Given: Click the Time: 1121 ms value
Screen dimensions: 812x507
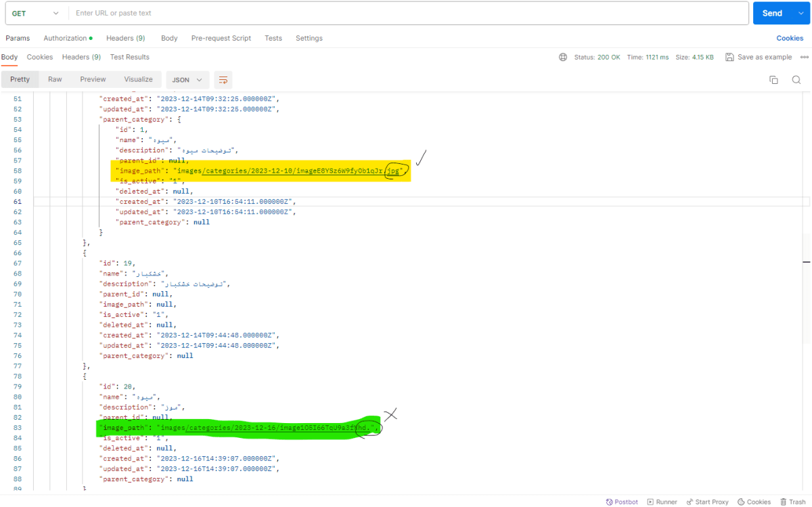Looking at the screenshot, I should (648, 58).
